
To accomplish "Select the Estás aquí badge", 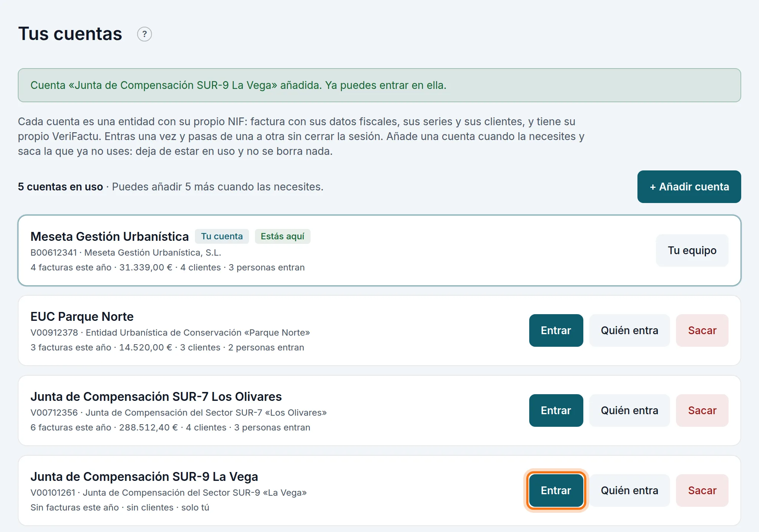I will click(x=282, y=236).
